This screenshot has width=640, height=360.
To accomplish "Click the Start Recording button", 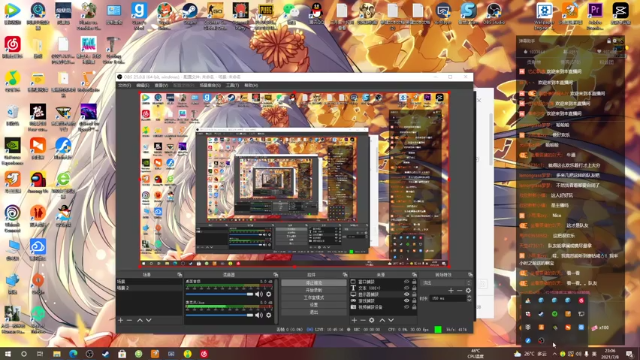I will [313, 290].
